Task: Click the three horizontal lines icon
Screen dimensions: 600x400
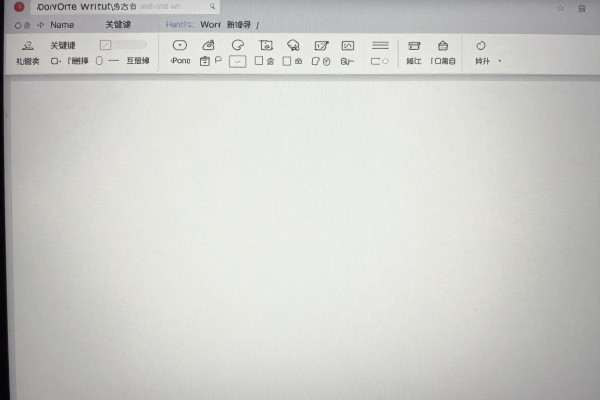Action: coord(380,46)
